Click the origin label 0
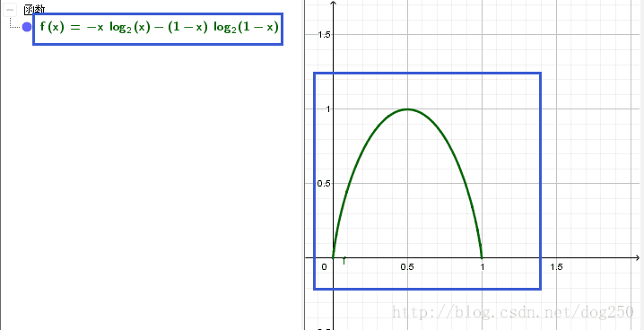This screenshot has width=644, height=330. (x=324, y=267)
